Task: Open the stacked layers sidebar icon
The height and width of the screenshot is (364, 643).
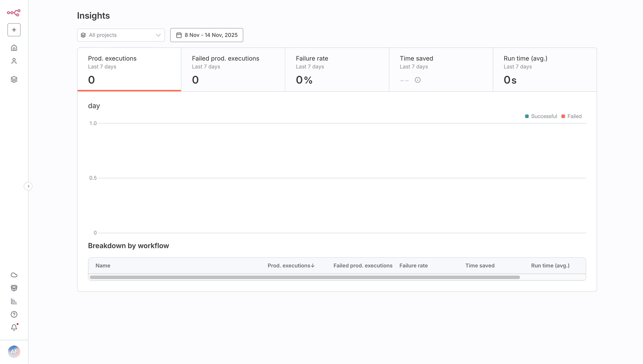Action: 14,80
